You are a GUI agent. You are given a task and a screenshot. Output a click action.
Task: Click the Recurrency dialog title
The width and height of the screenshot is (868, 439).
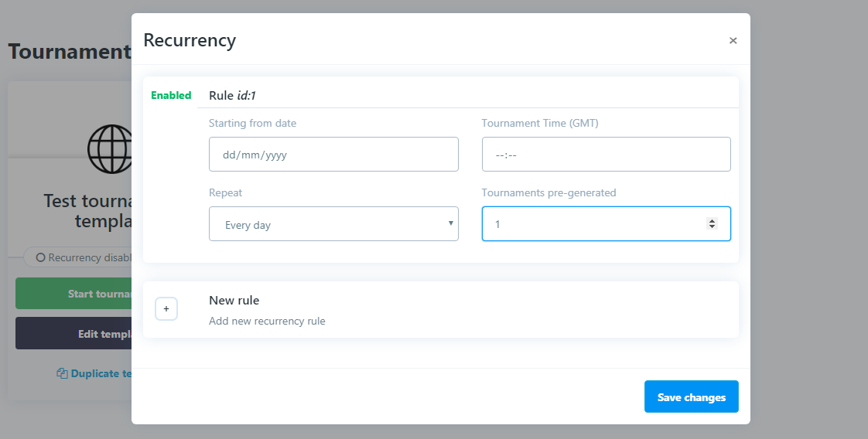[190, 40]
